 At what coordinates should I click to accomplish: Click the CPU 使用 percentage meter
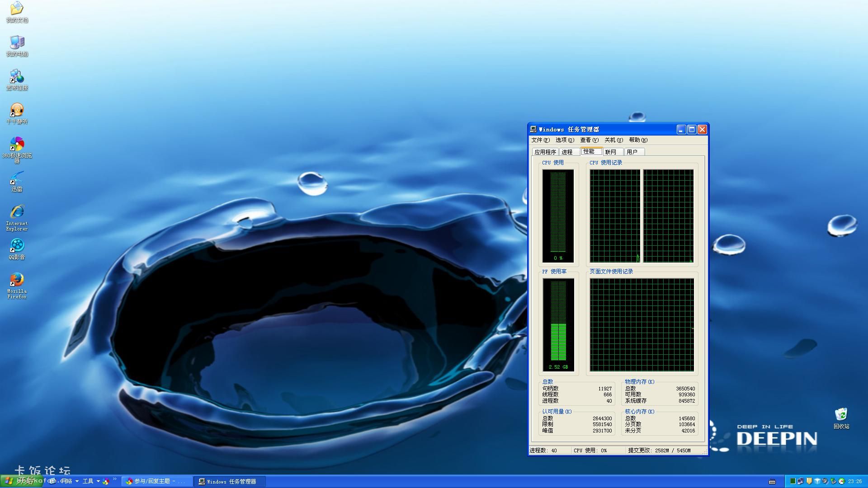558,216
